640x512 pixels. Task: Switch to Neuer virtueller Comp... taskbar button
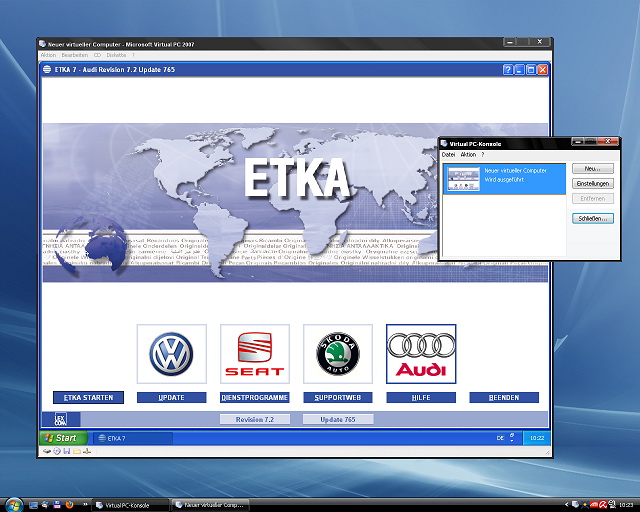210,505
